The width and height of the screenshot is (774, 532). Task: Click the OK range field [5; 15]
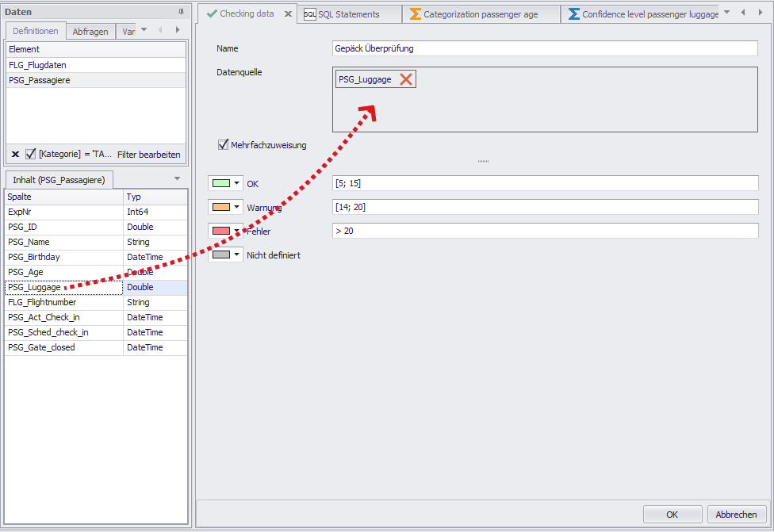(x=546, y=183)
